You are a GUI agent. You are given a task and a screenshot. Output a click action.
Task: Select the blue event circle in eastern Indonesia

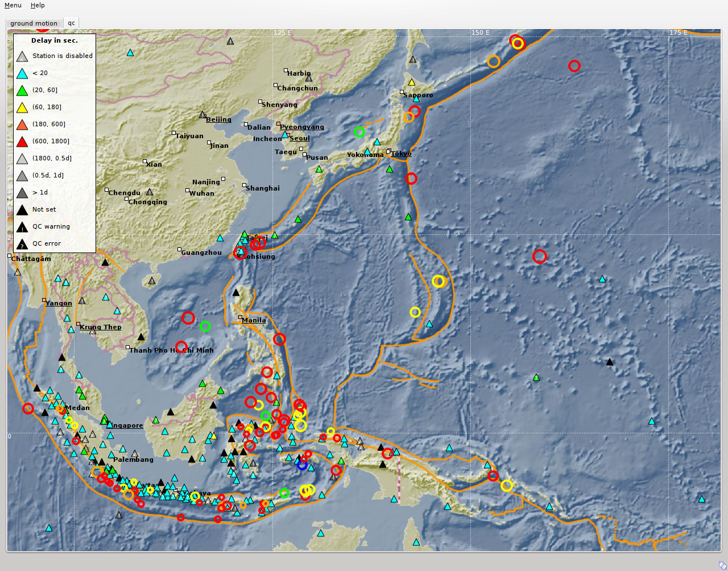303,465
